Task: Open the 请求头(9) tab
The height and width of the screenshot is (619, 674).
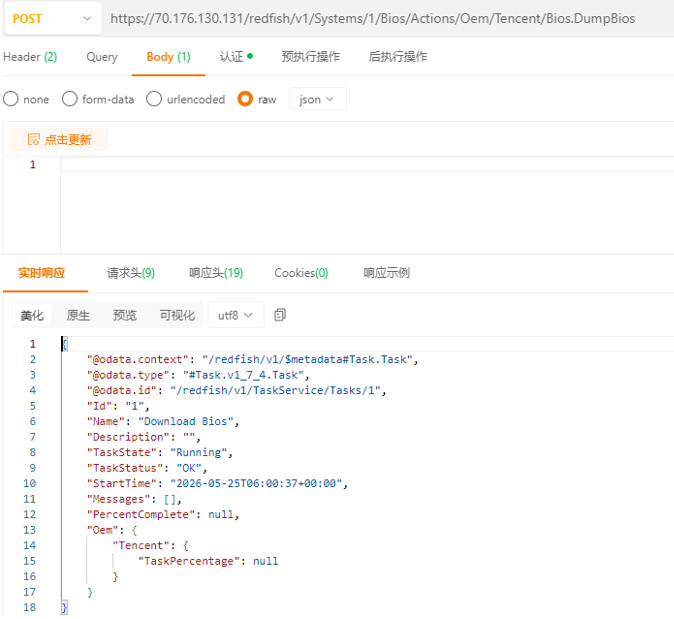Action: pos(131,273)
